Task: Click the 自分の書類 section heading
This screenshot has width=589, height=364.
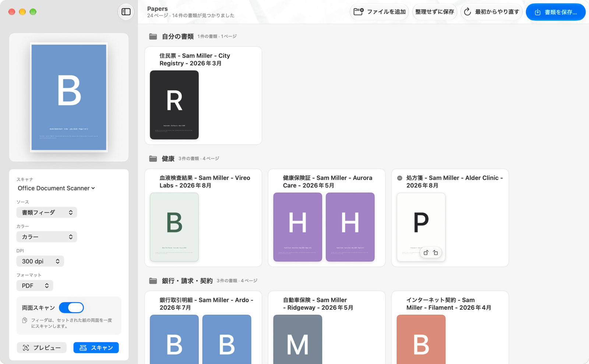Action: point(178,36)
